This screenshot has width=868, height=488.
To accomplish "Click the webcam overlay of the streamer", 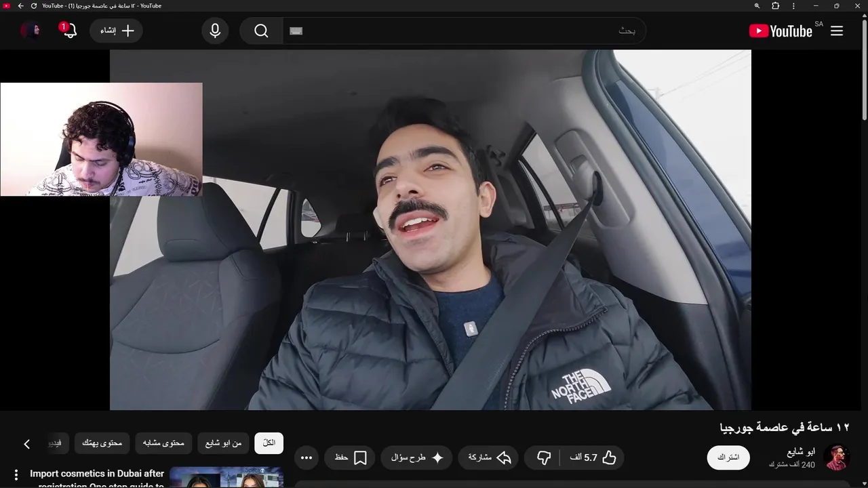I will 101,140.
